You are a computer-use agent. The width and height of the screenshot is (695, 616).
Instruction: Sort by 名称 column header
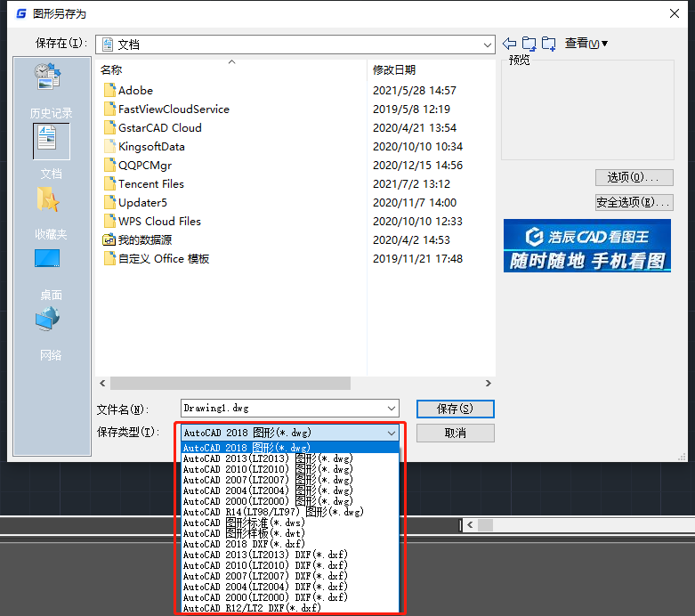pyautogui.click(x=111, y=69)
